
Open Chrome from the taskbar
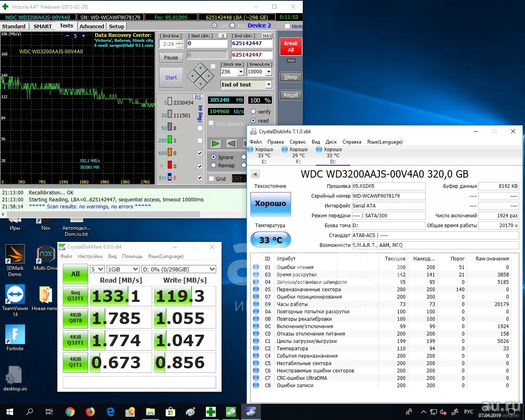[x=70, y=412]
